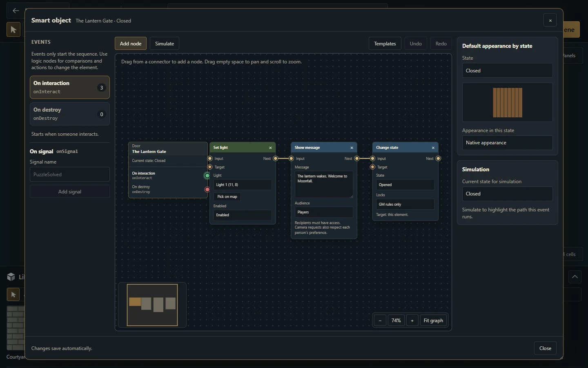Image resolution: width=588 pixels, height=368 pixels.
Task: Click the Set light node header
Action: tap(243, 148)
